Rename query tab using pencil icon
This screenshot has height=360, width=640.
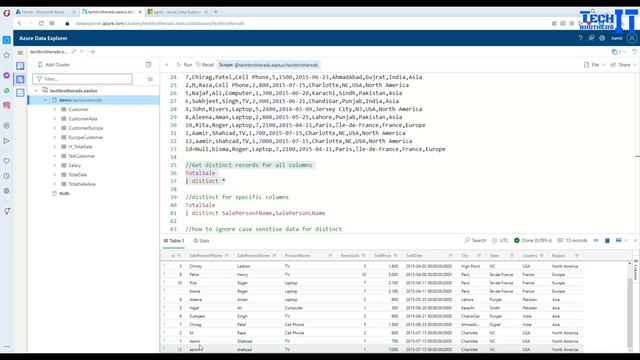[73, 52]
